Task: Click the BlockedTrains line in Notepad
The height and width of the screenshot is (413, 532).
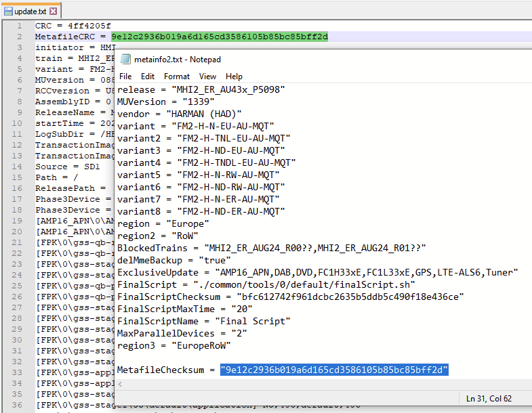Action: click(x=271, y=248)
